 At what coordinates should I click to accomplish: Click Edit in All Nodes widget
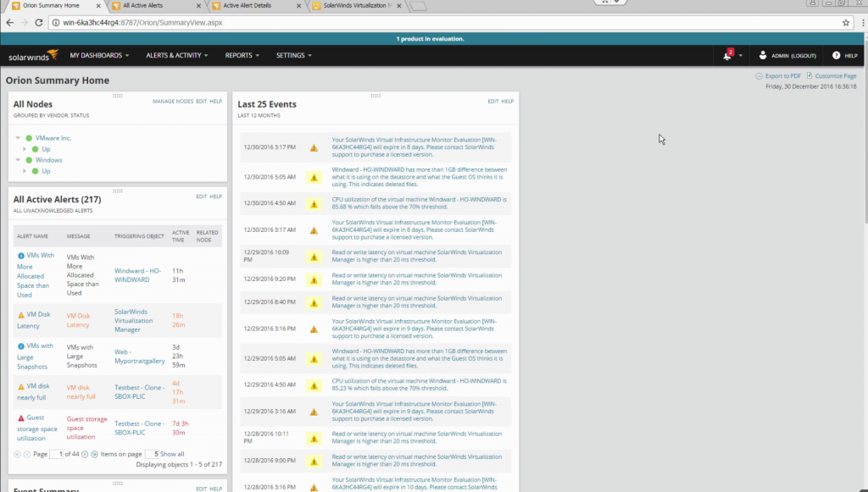(x=202, y=102)
